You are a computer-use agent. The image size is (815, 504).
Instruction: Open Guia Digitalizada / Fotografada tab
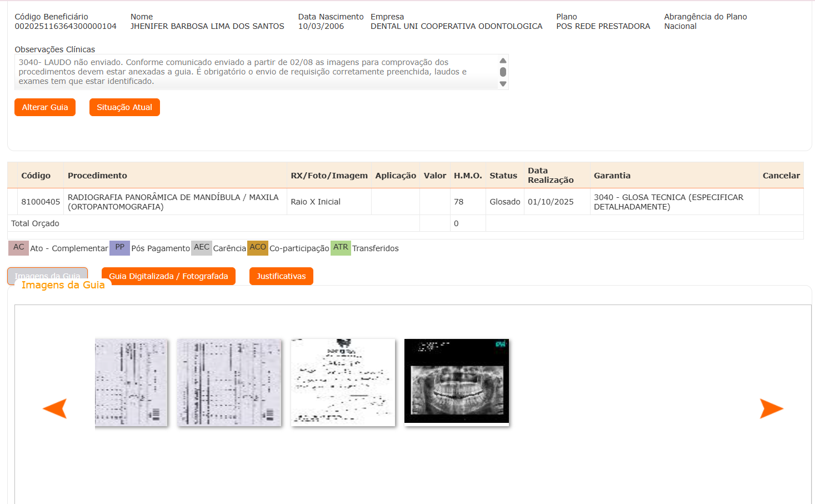168,276
